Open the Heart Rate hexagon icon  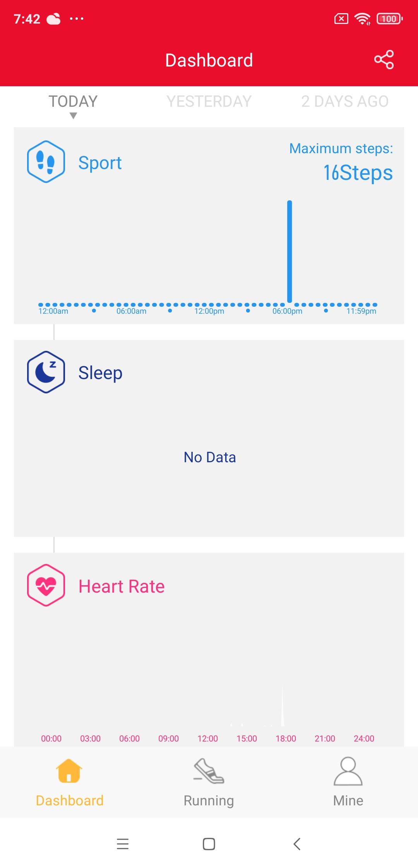pyautogui.click(x=46, y=585)
